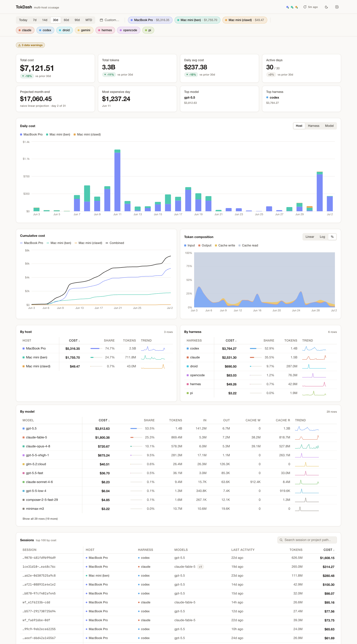Select the 60d time range
The image size is (357, 644).
point(66,20)
